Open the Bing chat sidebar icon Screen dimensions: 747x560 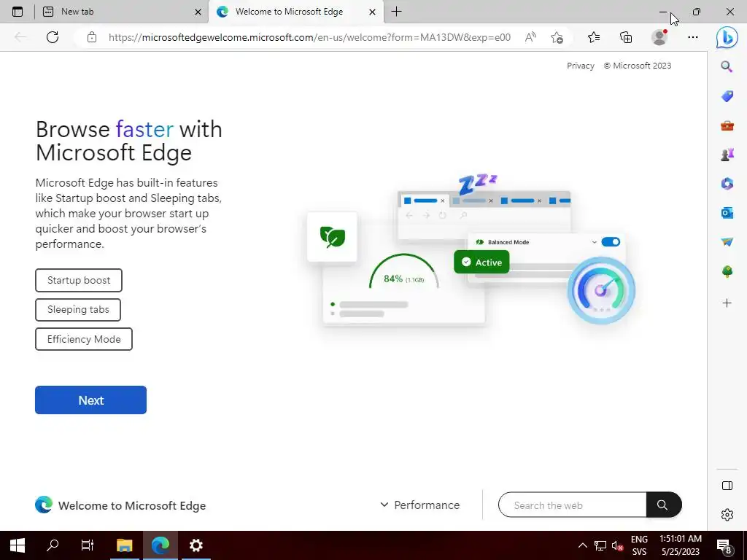point(727,38)
